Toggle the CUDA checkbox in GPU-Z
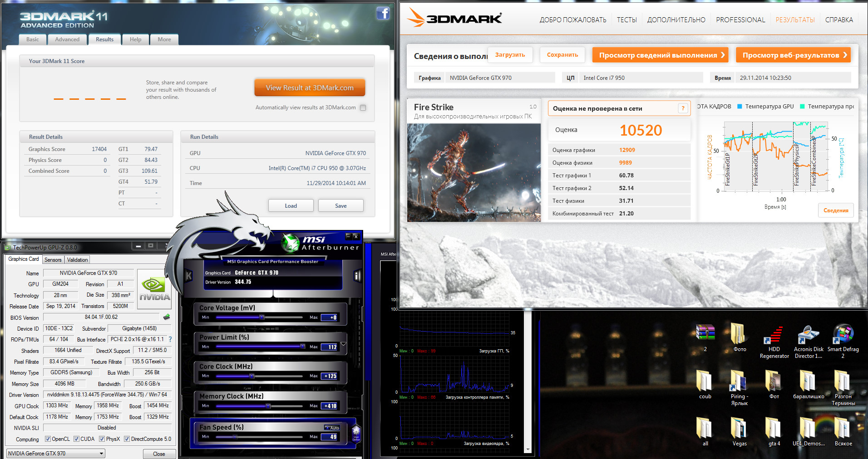868x459 pixels. pyautogui.click(x=76, y=439)
